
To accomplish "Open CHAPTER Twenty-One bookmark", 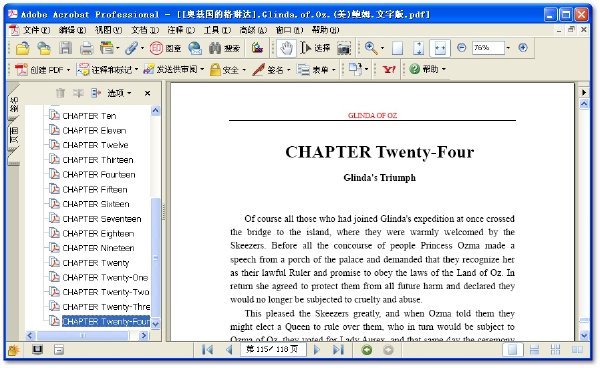I will coord(105,277).
